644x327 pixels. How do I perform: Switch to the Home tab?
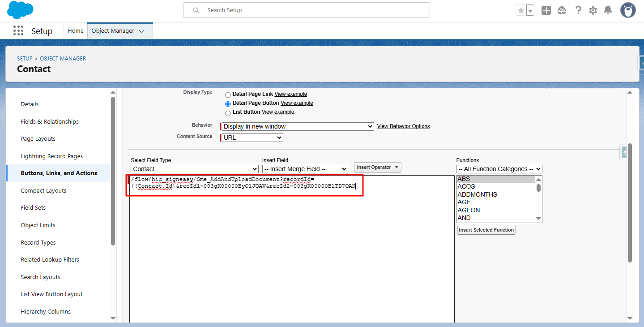pos(76,31)
